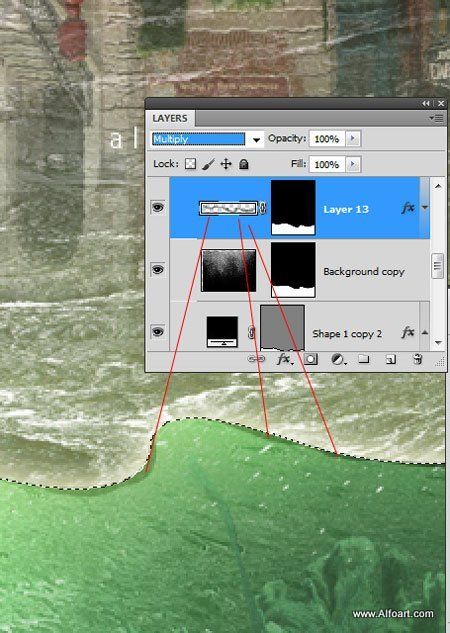The height and width of the screenshot is (633, 450).
Task: Select Shape 1 copy 2 fill thumbnail
Action: click(x=222, y=332)
